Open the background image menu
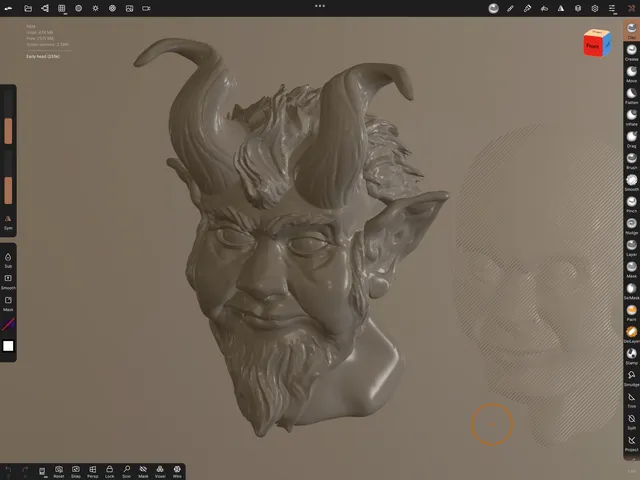Screen dimensions: 640x480 [129, 8]
